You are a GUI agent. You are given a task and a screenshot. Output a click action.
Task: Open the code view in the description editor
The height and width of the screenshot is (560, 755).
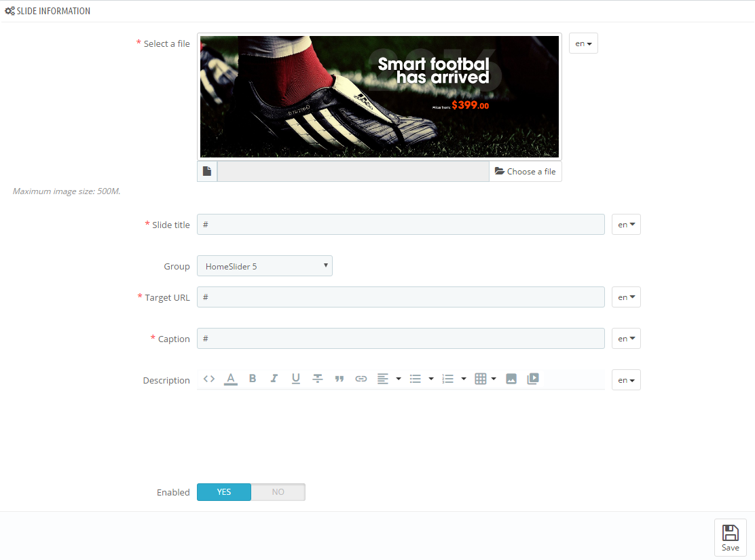coord(209,379)
